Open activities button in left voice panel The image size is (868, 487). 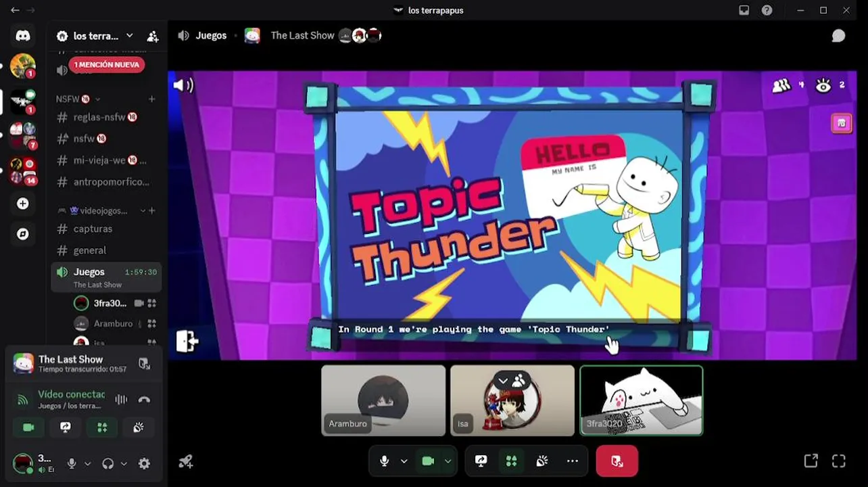pos(102,427)
